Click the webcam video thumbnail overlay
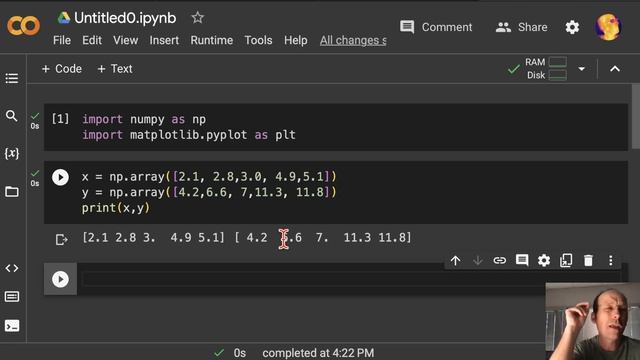 [x=593, y=321]
